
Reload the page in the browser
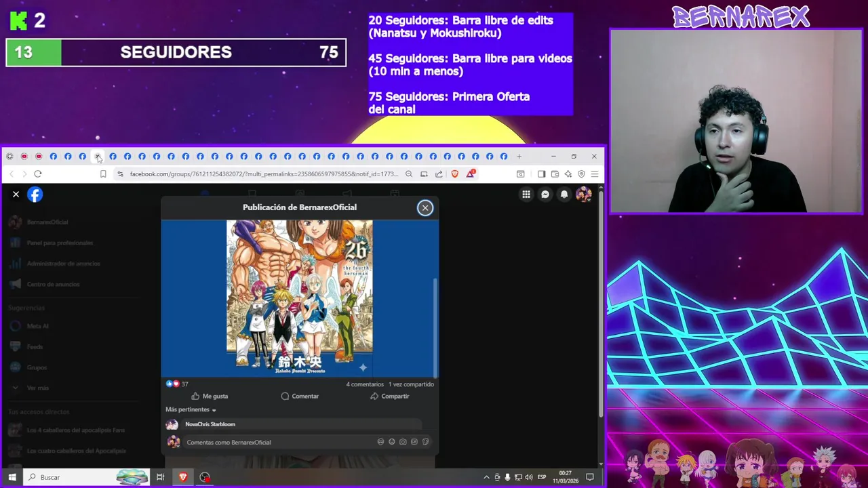[x=38, y=174]
